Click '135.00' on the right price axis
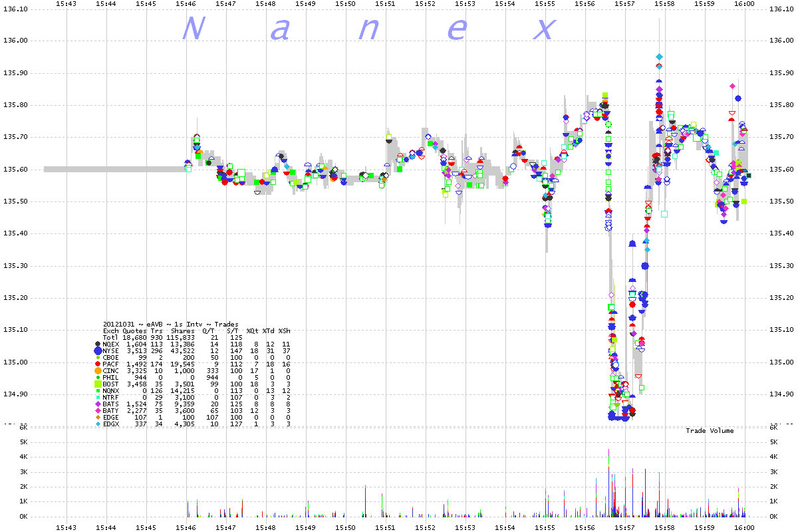Screen dimensions: 798x532 [x=781, y=362]
